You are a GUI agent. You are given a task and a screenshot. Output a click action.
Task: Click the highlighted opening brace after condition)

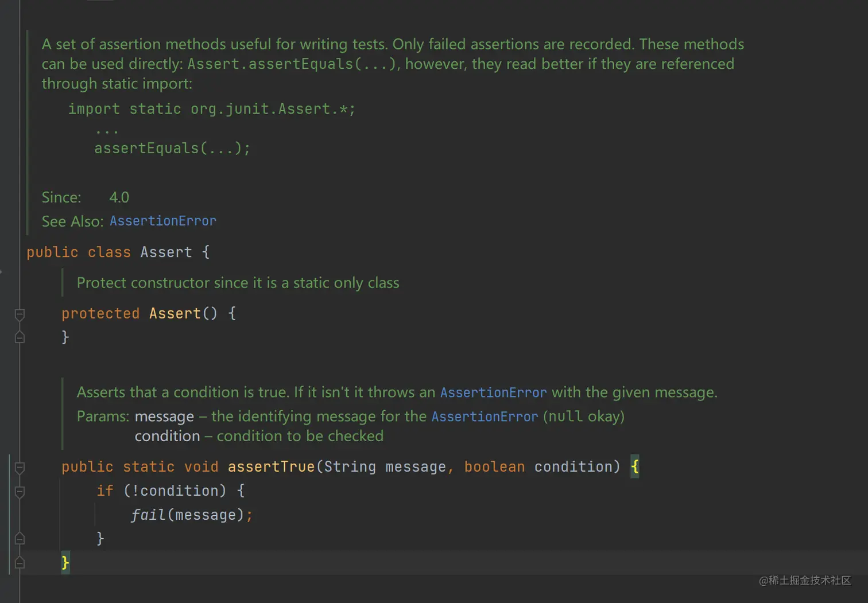(634, 466)
